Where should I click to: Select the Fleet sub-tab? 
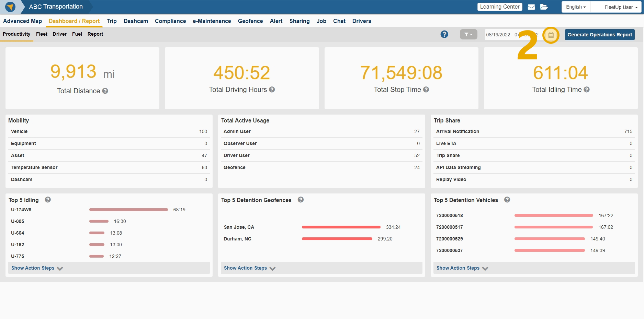42,34
